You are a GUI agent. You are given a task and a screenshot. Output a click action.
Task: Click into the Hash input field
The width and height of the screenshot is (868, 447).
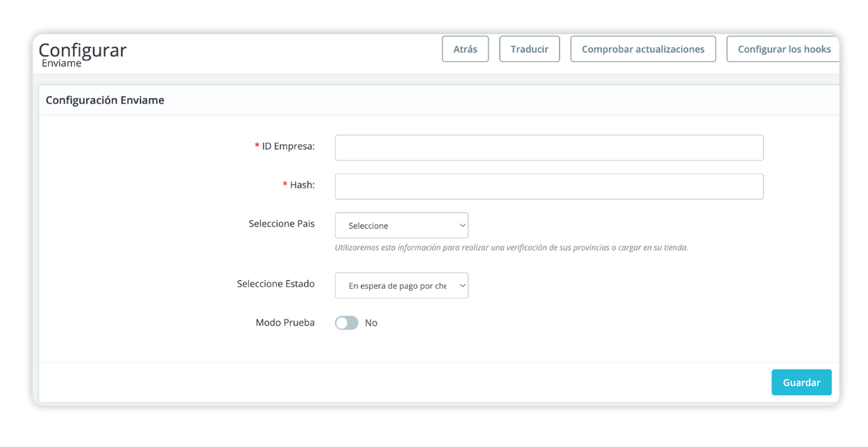tap(549, 187)
